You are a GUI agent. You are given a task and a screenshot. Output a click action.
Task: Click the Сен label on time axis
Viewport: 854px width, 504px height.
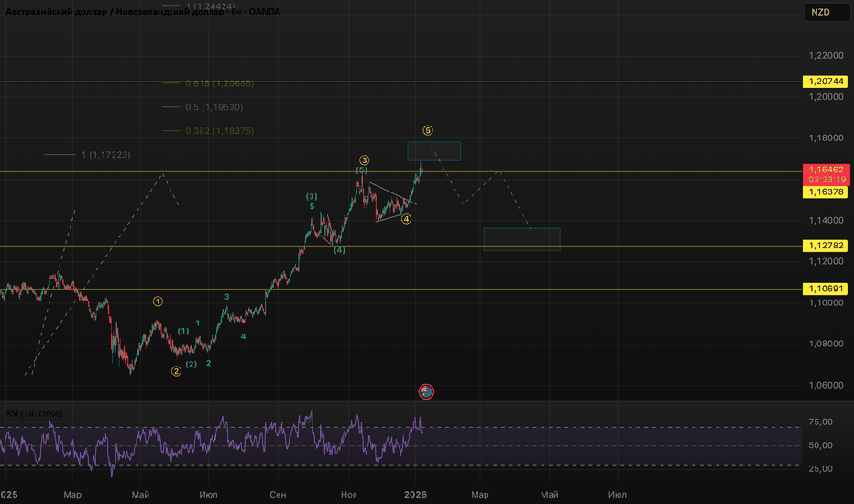(x=278, y=495)
